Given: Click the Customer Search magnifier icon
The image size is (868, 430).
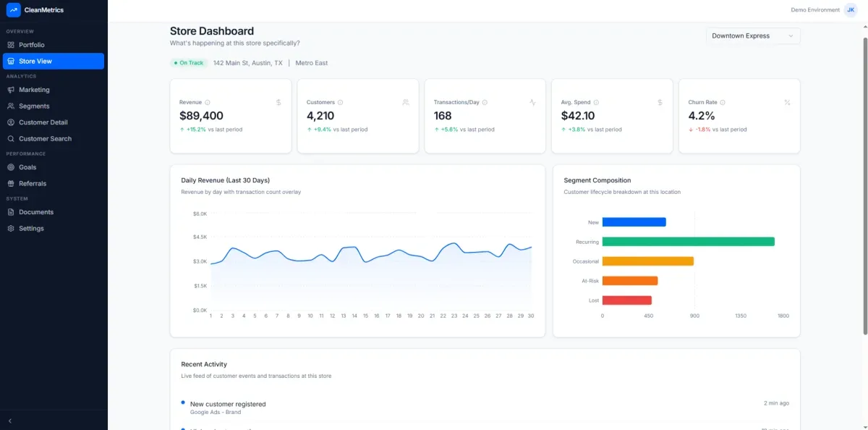Looking at the screenshot, I should point(13,138).
